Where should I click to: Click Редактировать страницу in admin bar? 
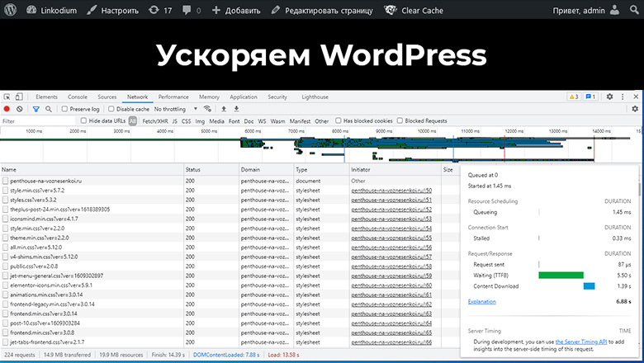[x=322, y=10]
